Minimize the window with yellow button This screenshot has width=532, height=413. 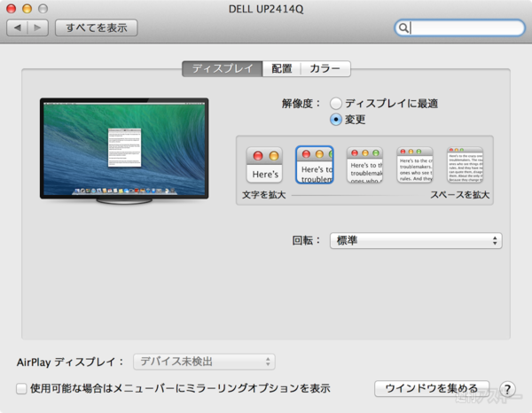(27, 9)
